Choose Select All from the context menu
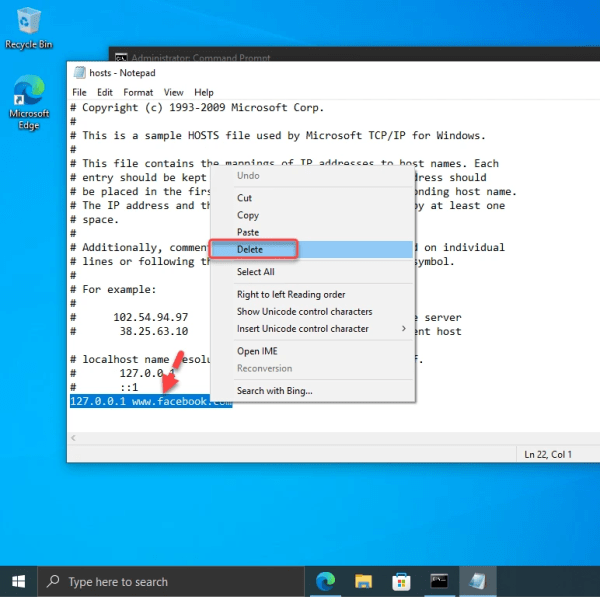This screenshot has height=600, width=600. coord(312,272)
